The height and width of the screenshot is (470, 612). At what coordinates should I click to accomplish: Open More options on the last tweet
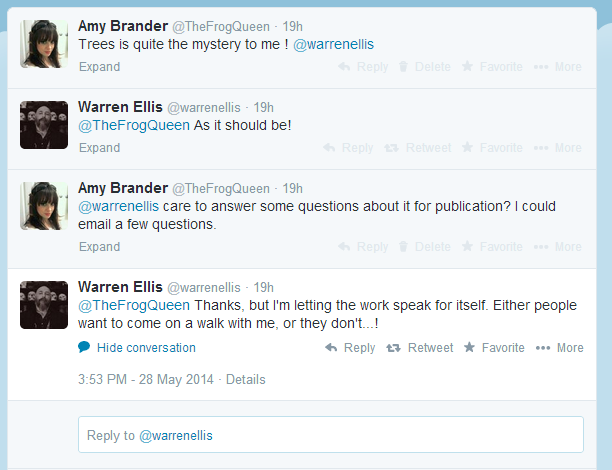coord(559,347)
